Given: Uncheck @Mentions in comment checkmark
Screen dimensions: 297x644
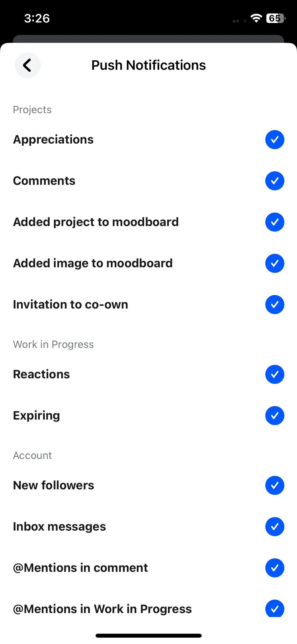Looking at the screenshot, I should point(275,568).
